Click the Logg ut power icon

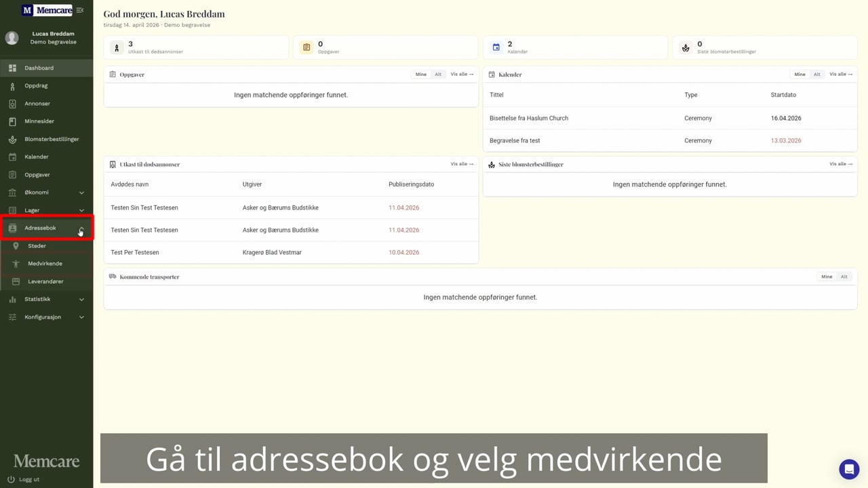coord(11,479)
